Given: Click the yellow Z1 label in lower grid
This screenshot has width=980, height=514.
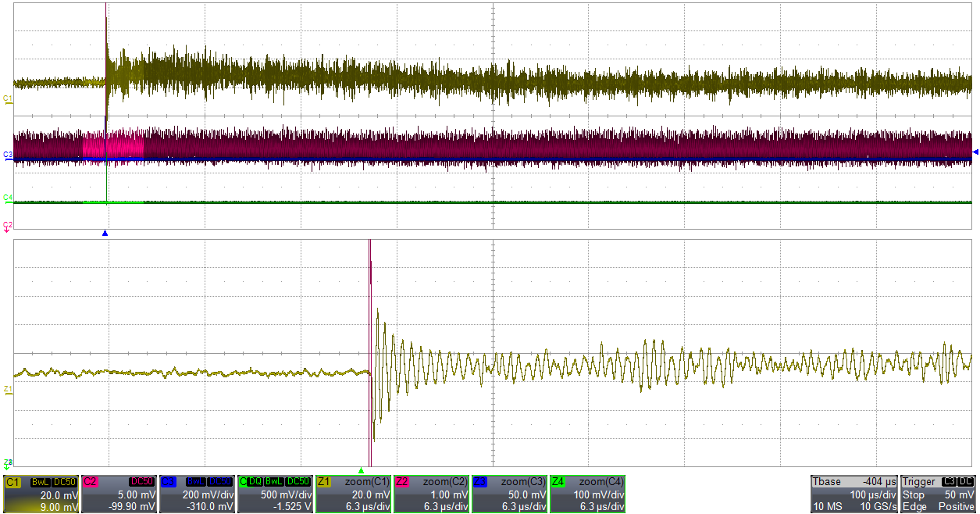Looking at the screenshot, I should [7, 389].
